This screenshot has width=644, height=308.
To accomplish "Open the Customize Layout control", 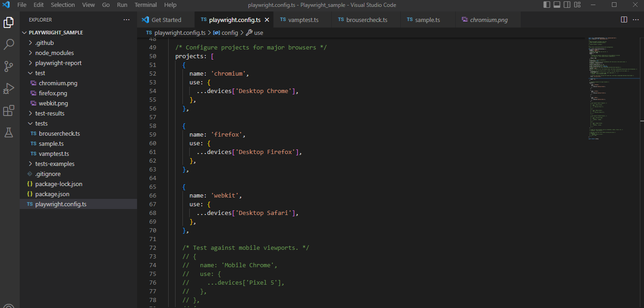I will click(578, 5).
